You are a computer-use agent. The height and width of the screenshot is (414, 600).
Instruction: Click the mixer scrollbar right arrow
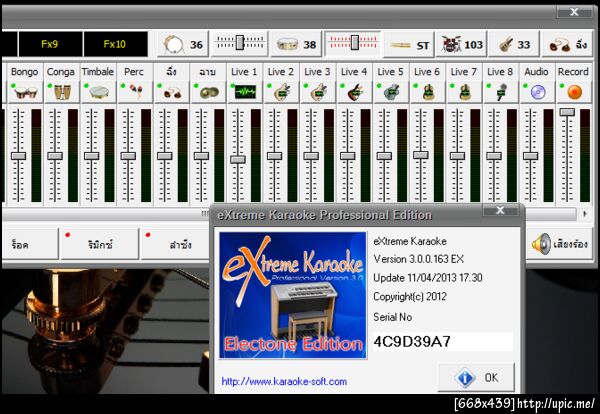[x=585, y=214]
